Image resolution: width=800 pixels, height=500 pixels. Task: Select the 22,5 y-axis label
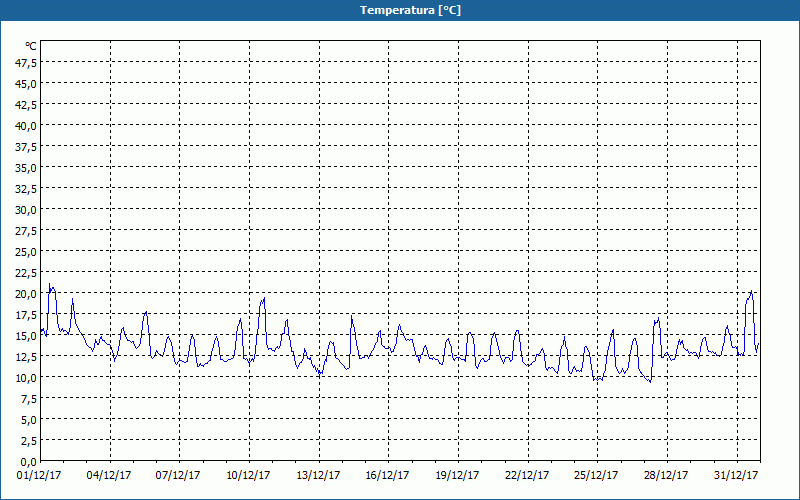coord(27,273)
